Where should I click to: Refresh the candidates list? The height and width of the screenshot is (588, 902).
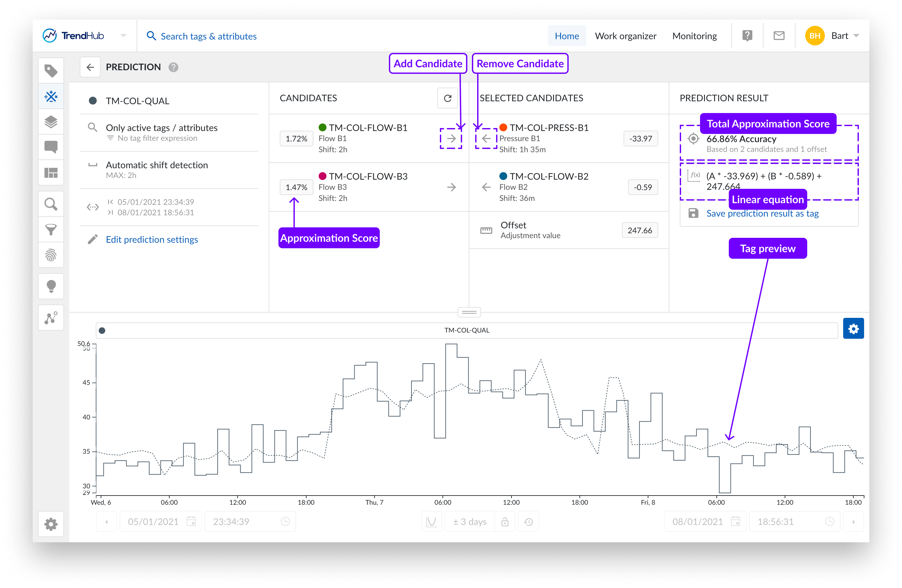point(447,99)
